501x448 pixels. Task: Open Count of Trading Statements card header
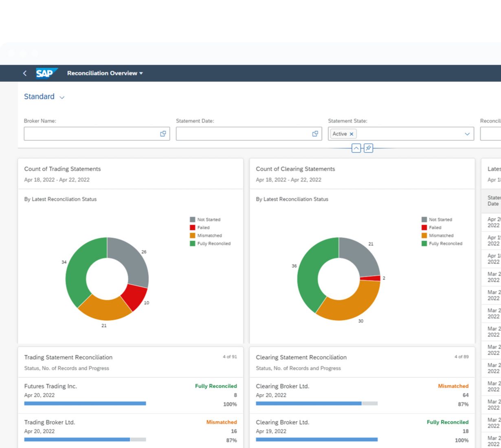click(x=62, y=169)
